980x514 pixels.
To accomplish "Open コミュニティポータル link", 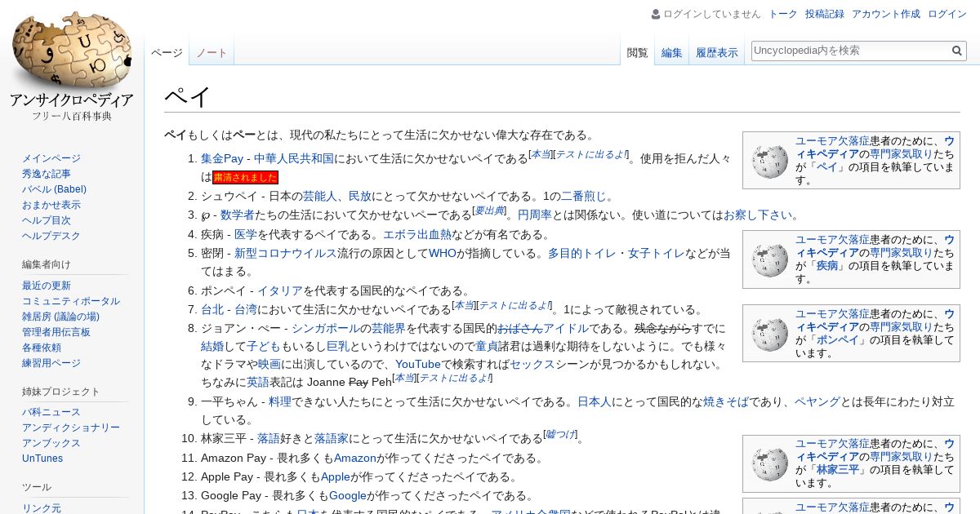I will click(x=71, y=301).
